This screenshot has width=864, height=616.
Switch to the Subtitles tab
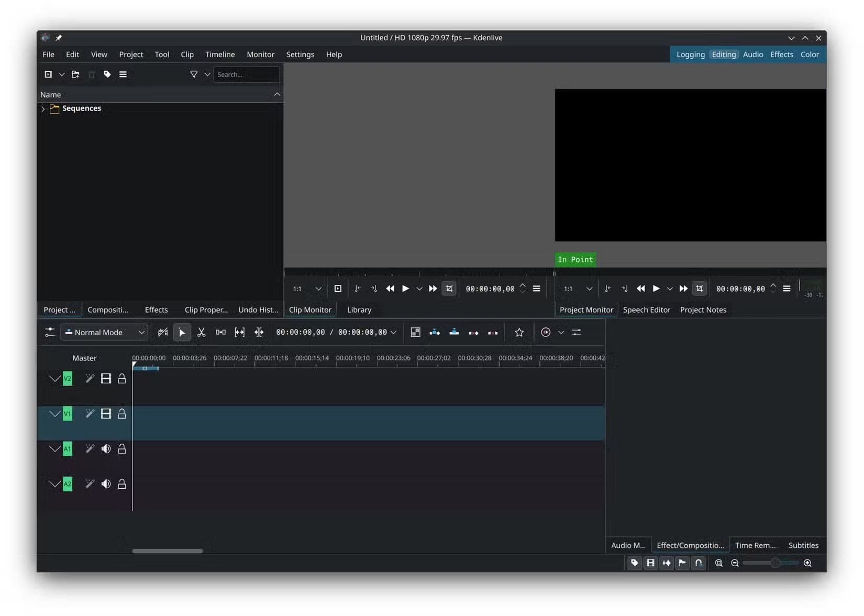coord(803,545)
